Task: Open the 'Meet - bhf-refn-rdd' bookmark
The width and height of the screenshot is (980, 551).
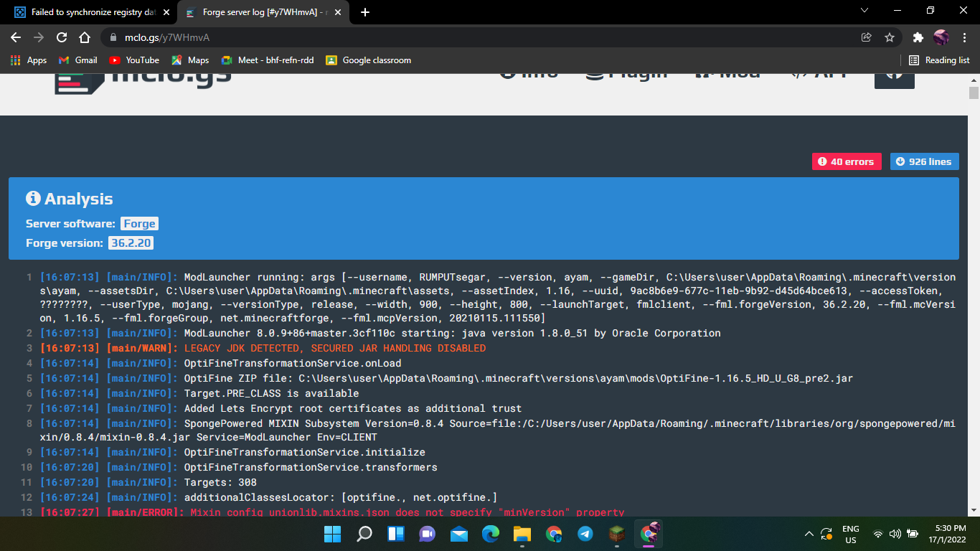Action: click(267, 60)
